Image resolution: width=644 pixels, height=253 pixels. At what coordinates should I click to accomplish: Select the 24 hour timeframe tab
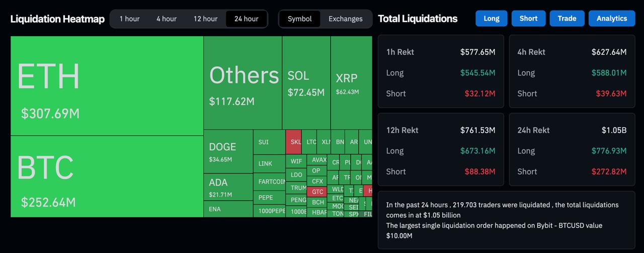(x=247, y=19)
